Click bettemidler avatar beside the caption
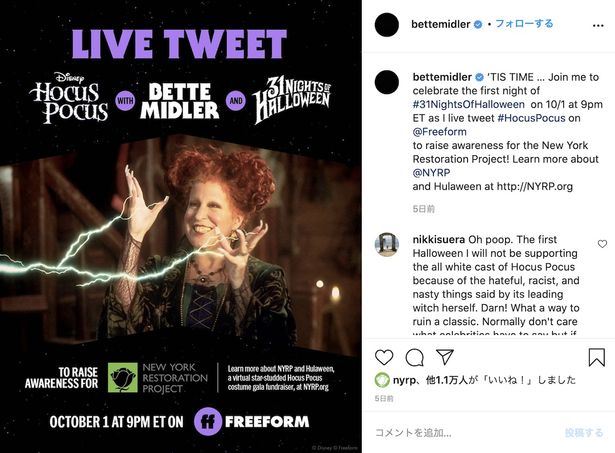This screenshot has width=615, height=453. (x=387, y=82)
